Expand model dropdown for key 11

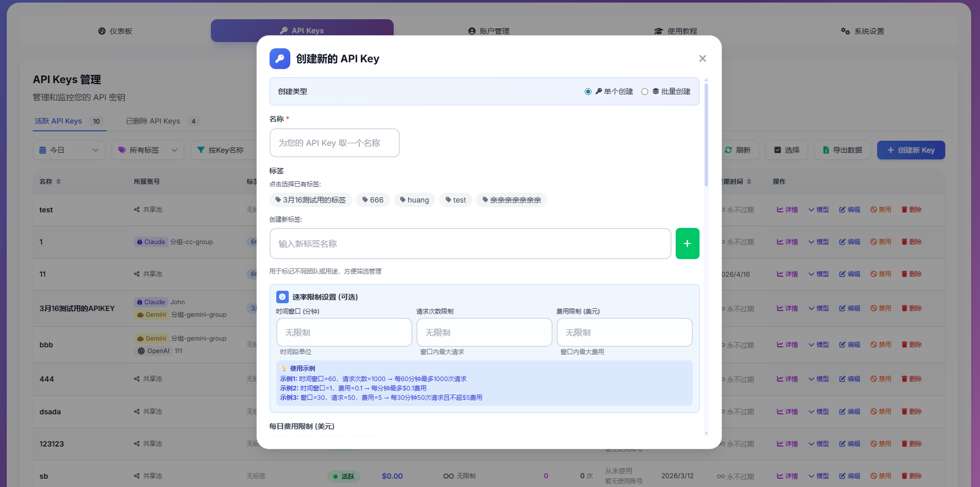click(818, 274)
